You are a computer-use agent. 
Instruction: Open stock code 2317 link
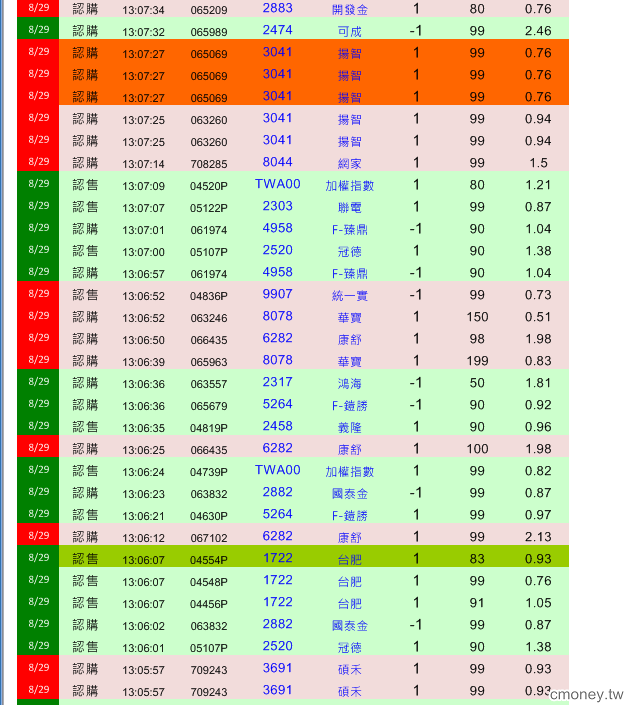click(277, 383)
